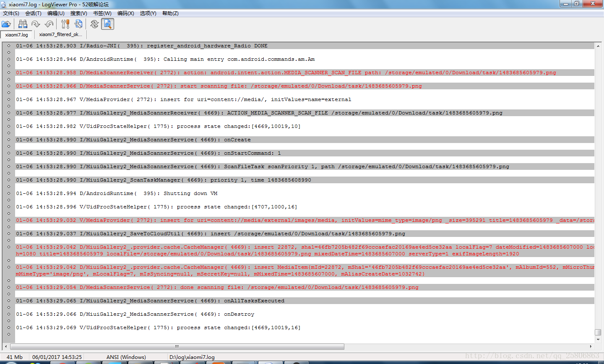Open search with the binoculars icon
604x364 pixels.
point(23,24)
